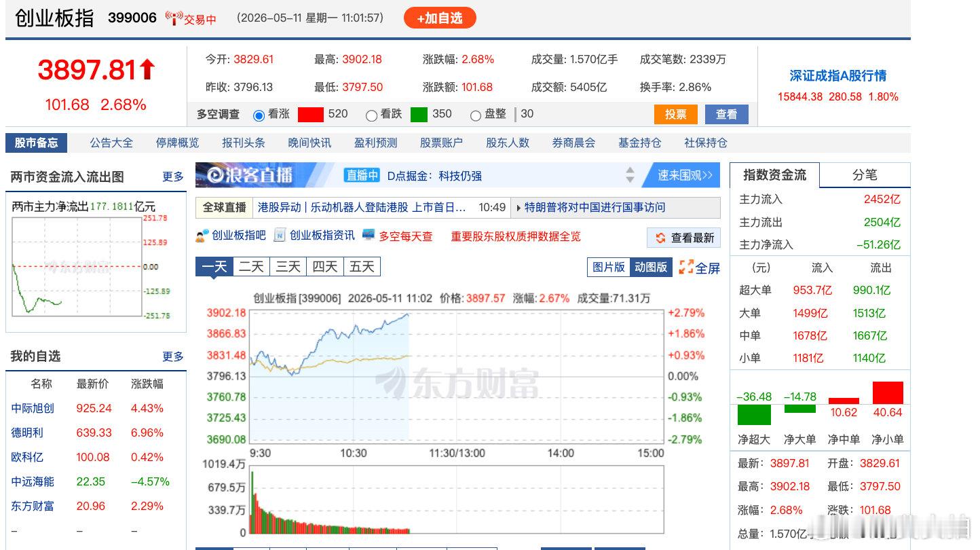
Task: Click the 全屏 fullscreen expand icon
Action: coord(686,268)
